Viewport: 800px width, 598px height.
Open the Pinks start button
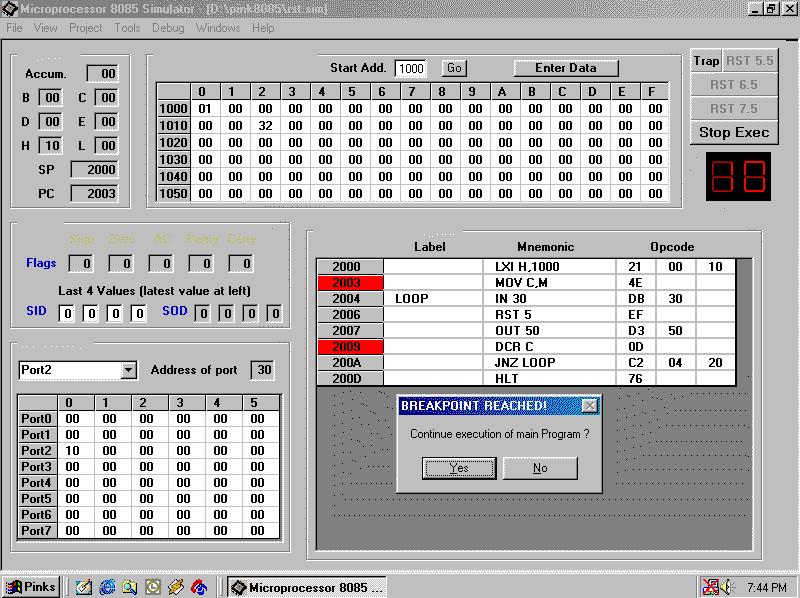coord(31,587)
